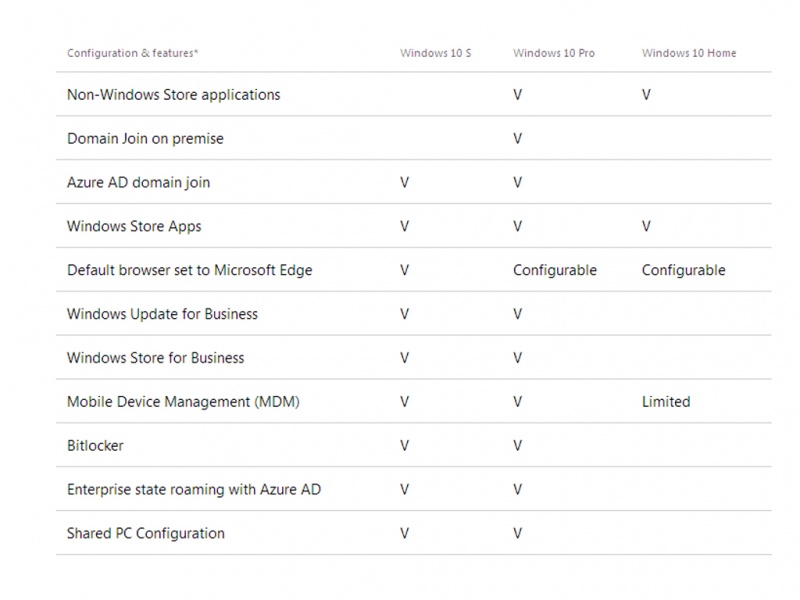Select the Non-Windows Store applications row label
The height and width of the screenshot is (600, 800).
point(173,95)
